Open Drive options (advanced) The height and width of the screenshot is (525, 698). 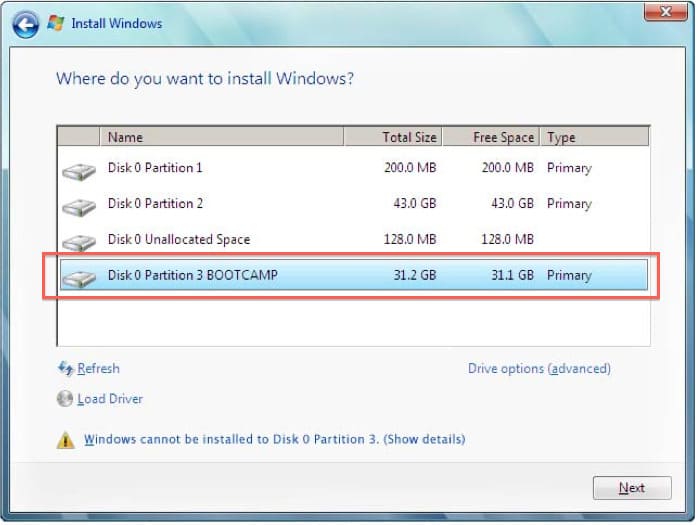(x=539, y=369)
